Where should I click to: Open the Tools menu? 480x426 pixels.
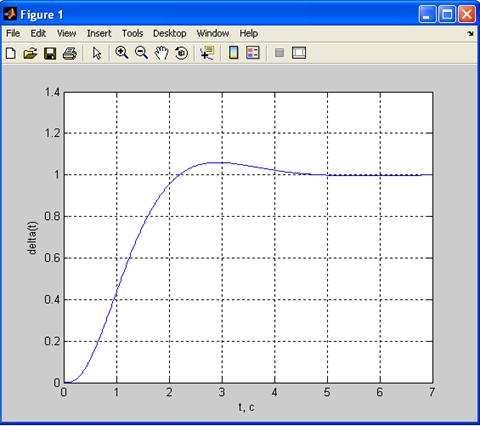[x=132, y=33]
